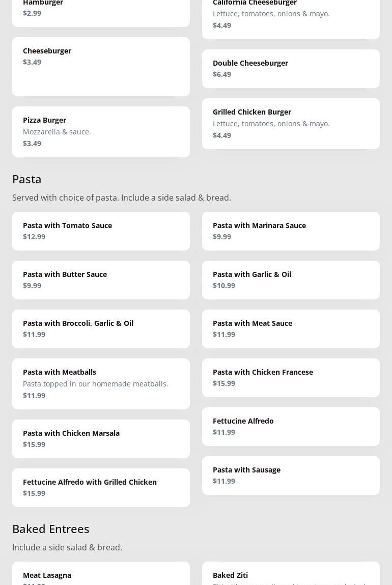Image resolution: width=392 pixels, height=585 pixels.
Task: Choose the Double Cheeseburger item
Action: (x=291, y=69)
